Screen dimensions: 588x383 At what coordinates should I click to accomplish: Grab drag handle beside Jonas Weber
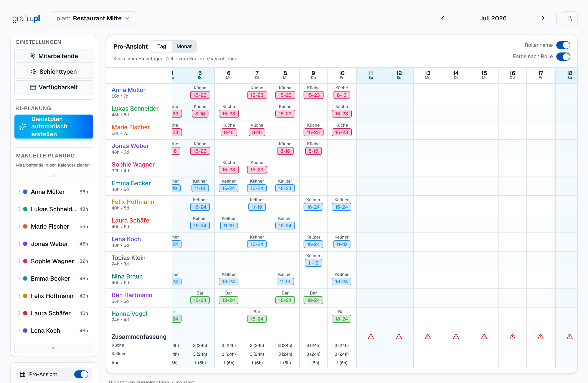18,244
